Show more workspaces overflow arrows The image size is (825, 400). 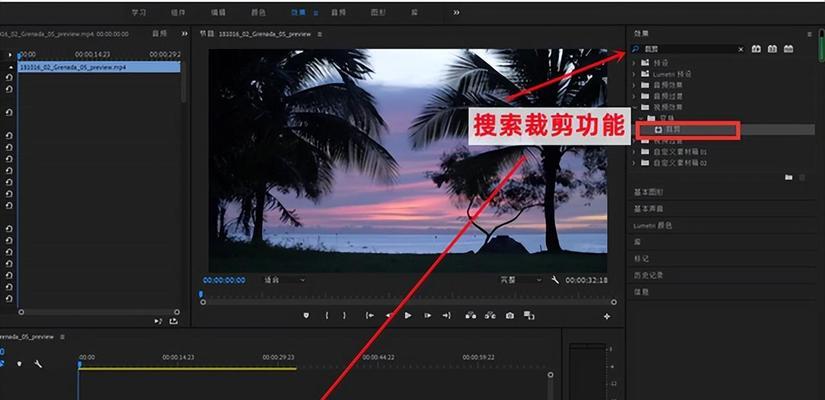click(456, 12)
